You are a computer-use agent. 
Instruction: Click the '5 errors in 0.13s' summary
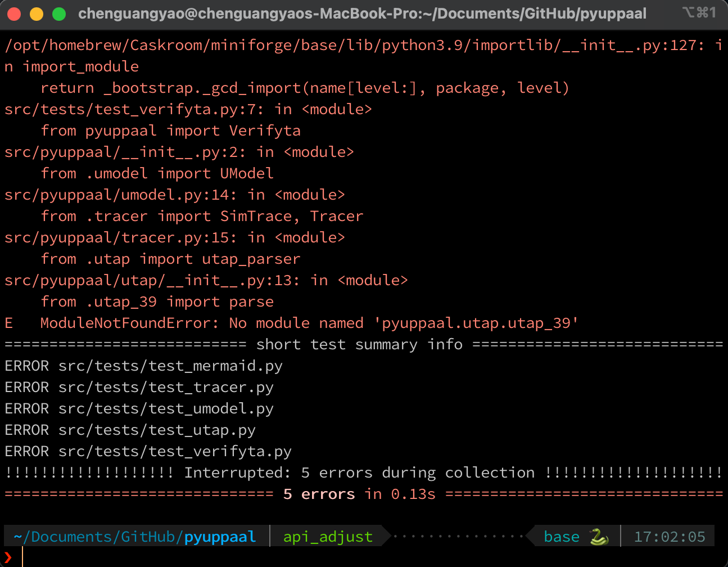click(360, 494)
